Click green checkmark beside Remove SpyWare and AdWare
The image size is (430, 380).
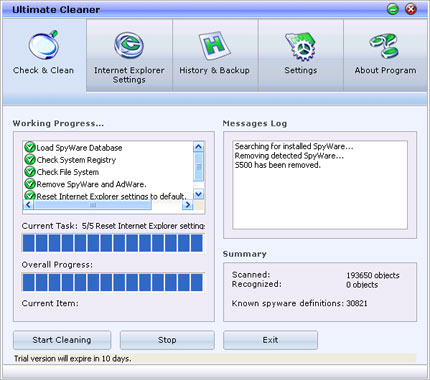[x=30, y=184]
